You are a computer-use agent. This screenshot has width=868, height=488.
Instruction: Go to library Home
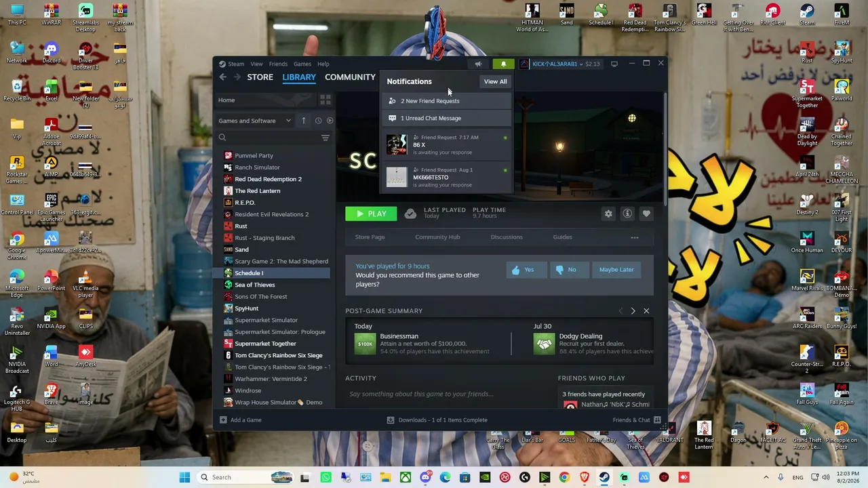[x=266, y=100]
